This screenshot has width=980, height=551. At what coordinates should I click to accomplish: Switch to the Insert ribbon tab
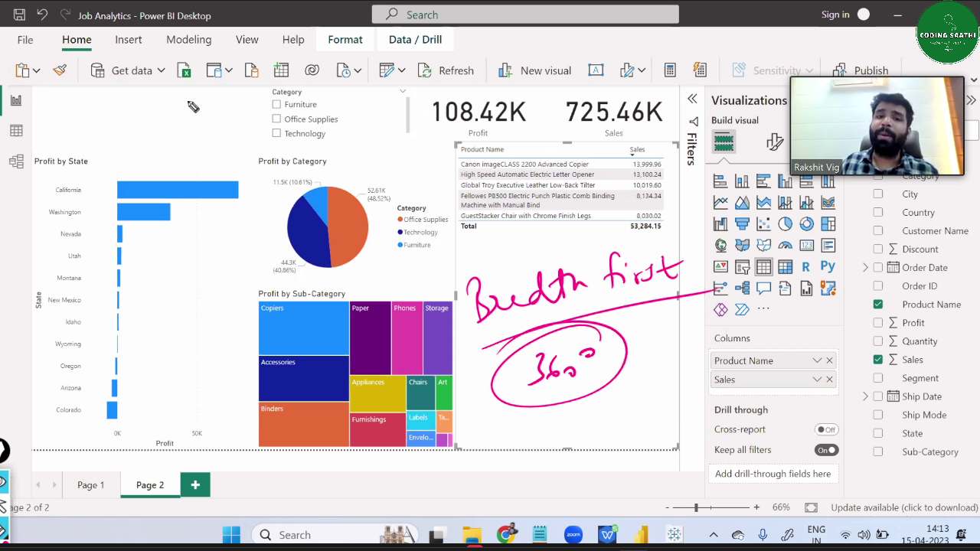[x=129, y=40]
